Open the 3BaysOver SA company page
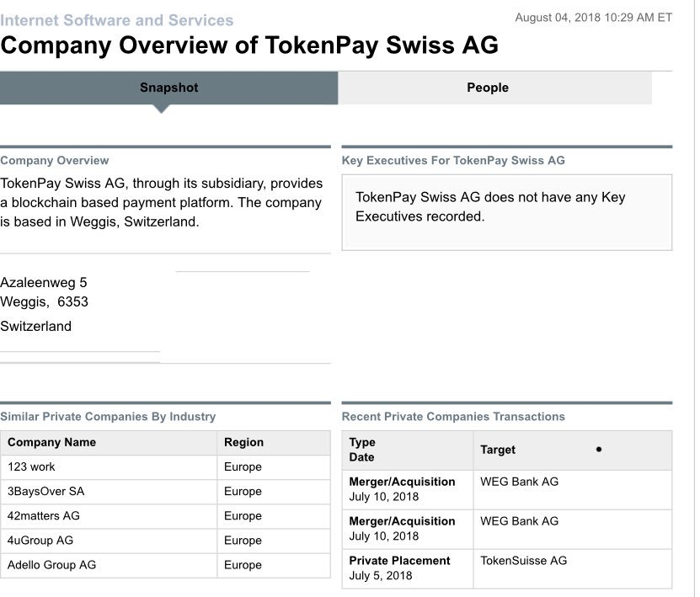Image resolution: width=700 pixels, height=597 pixels. click(x=45, y=491)
